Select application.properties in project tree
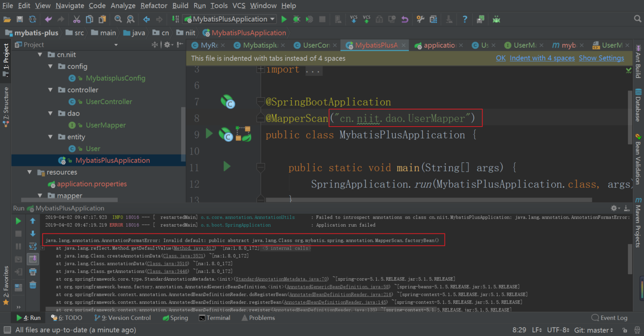 click(x=92, y=184)
